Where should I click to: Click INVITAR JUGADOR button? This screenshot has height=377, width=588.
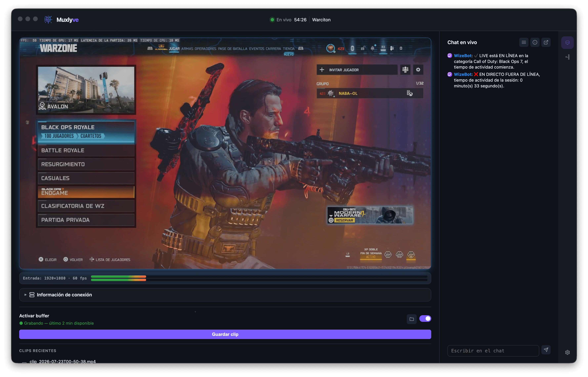coord(357,70)
